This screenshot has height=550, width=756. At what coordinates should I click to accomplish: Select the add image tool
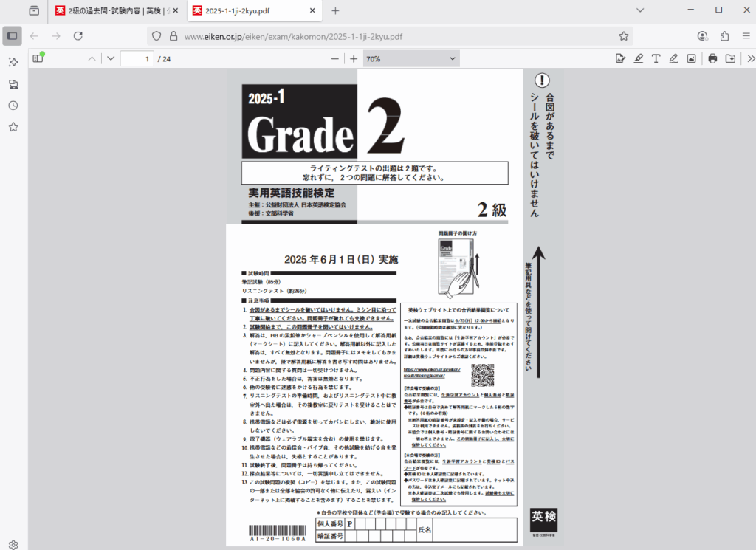pos(691,59)
